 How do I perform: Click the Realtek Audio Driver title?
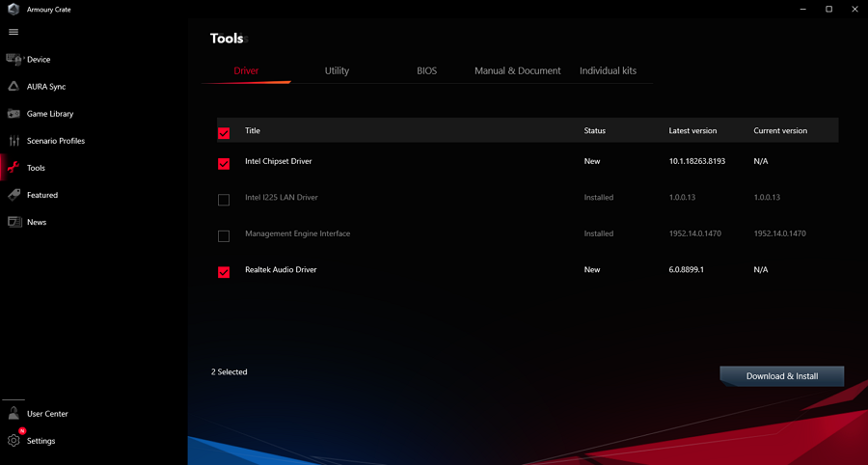pyautogui.click(x=281, y=269)
